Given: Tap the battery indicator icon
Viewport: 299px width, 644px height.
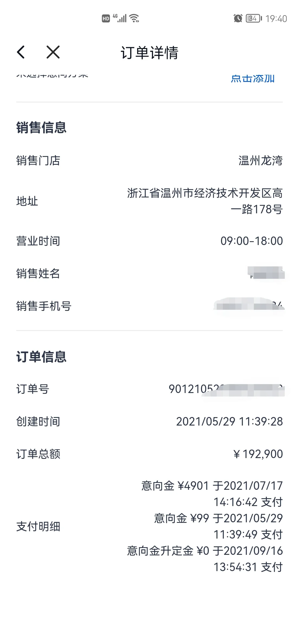Looking at the screenshot, I should click(x=254, y=18).
